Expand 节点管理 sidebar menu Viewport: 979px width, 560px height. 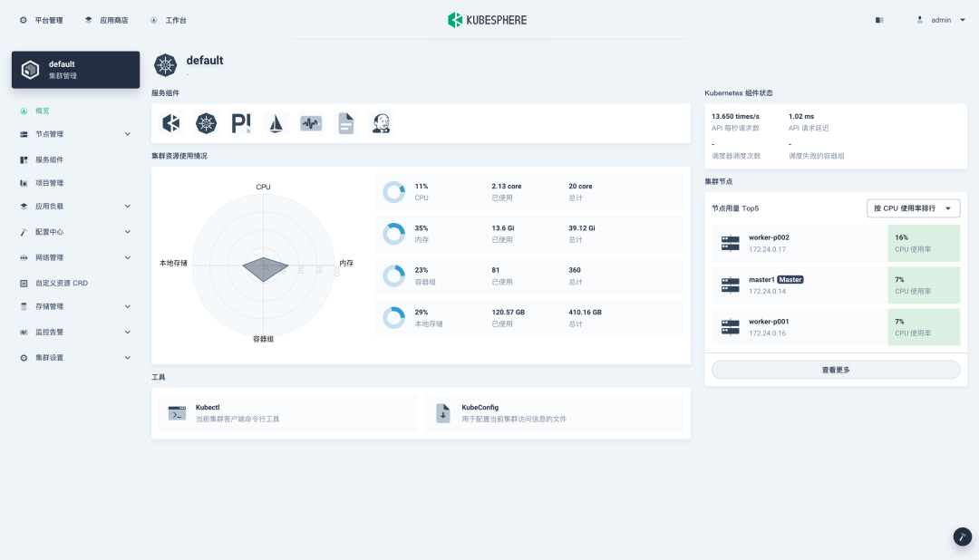128,134
